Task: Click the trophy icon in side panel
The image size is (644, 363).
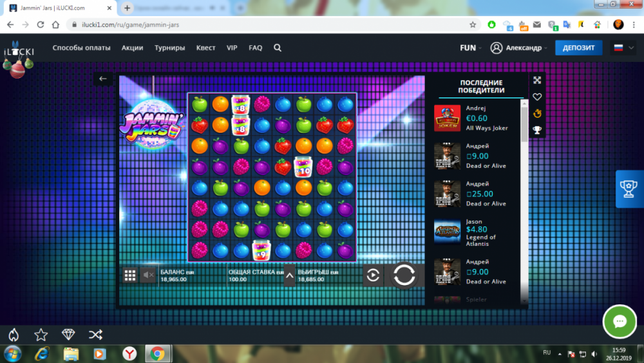Action: (x=537, y=130)
